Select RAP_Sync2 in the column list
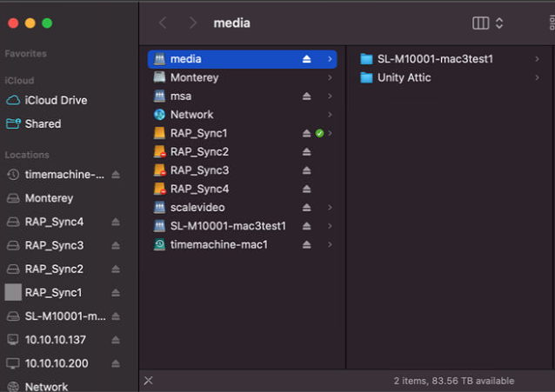555x392 pixels. point(242,152)
